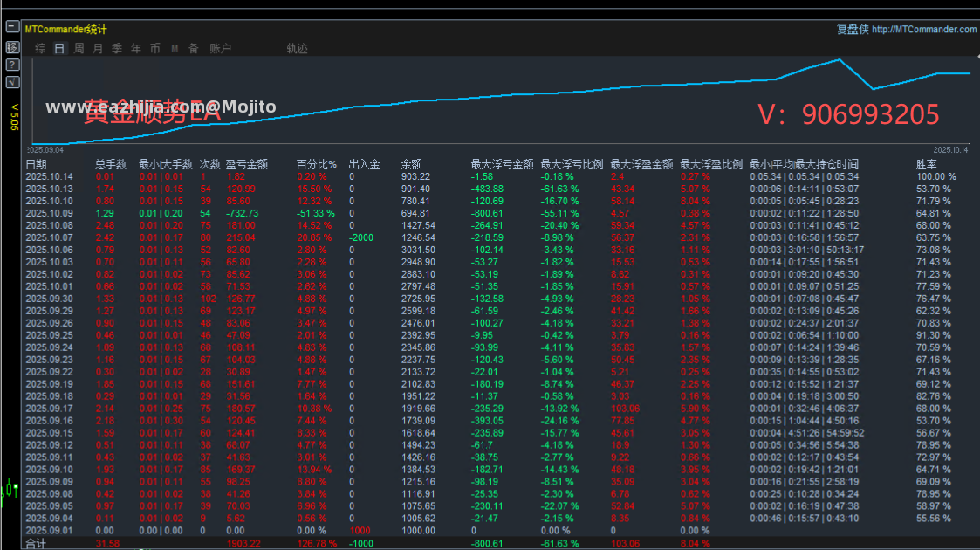Select the 2025.09.17 date row
980x550 pixels.
50,409
